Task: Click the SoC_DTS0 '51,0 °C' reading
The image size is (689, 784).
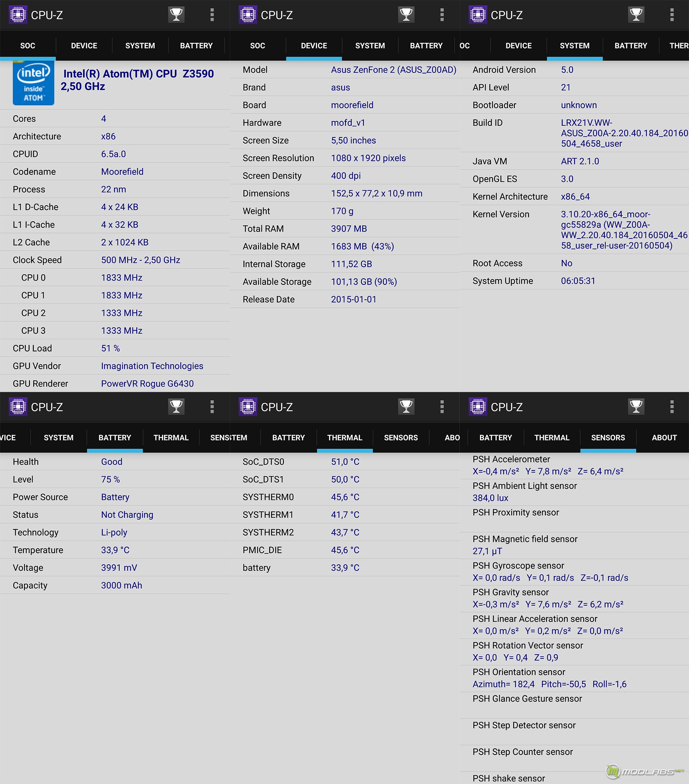Action: tap(345, 462)
